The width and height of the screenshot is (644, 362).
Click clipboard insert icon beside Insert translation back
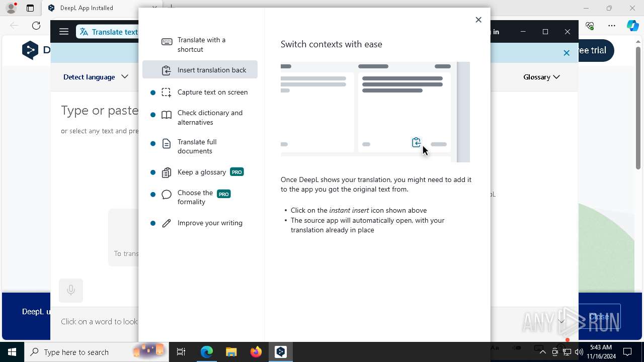coord(167,70)
